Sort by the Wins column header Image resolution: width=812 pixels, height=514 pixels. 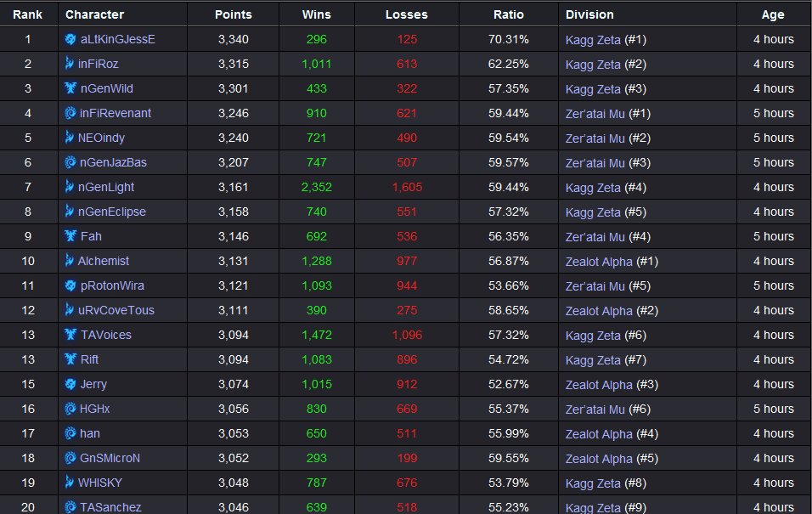click(317, 14)
